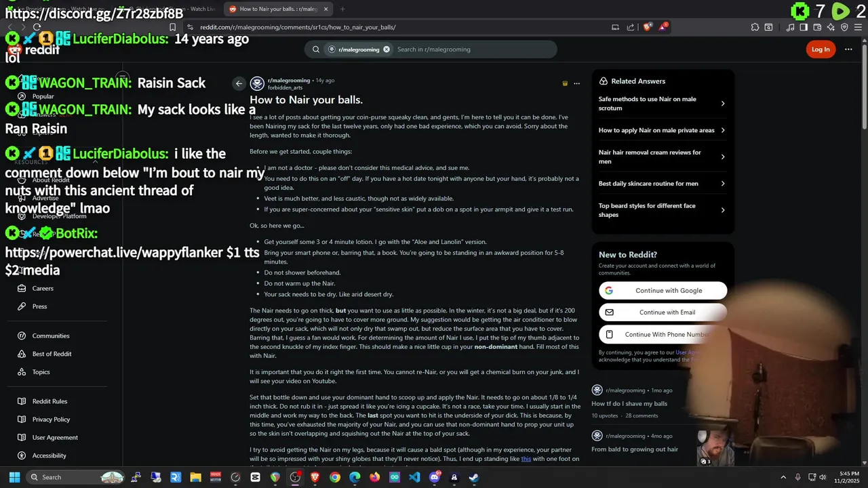Image resolution: width=868 pixels, height=488 pixels.
Task: Toggle the browser sidebar panel icon
Action: coord(804,27)
